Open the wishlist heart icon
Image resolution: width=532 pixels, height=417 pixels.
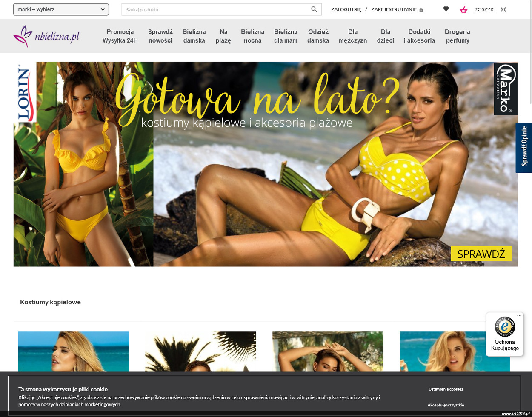446,9
